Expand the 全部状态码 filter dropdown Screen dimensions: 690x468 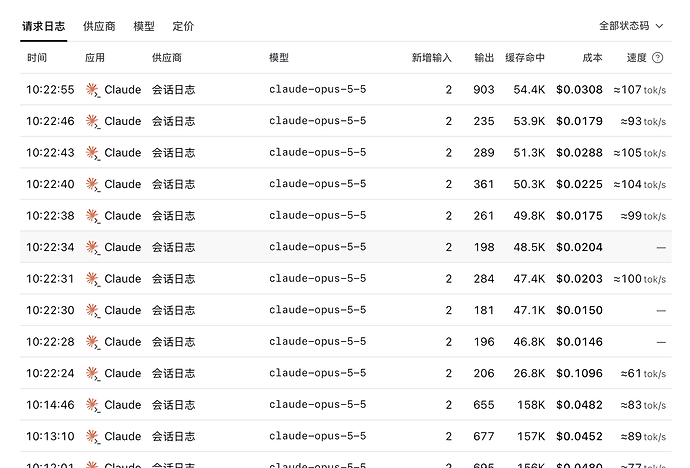631,26
